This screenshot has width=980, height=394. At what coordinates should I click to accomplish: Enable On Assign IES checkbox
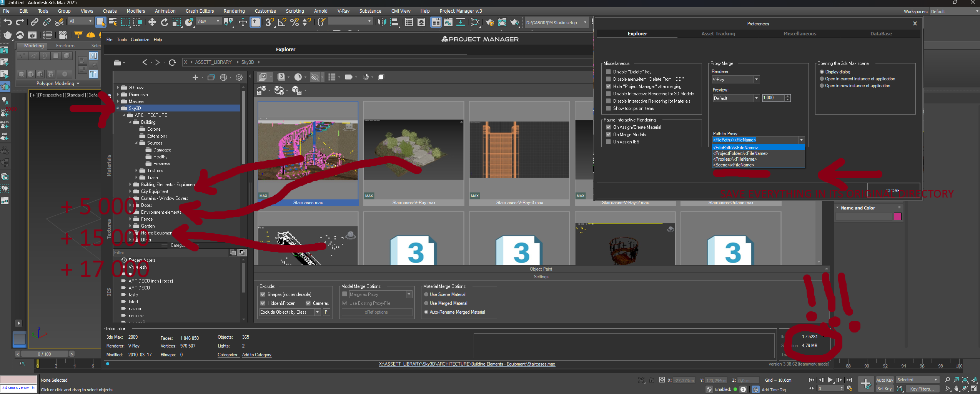[x=608, y=141]
